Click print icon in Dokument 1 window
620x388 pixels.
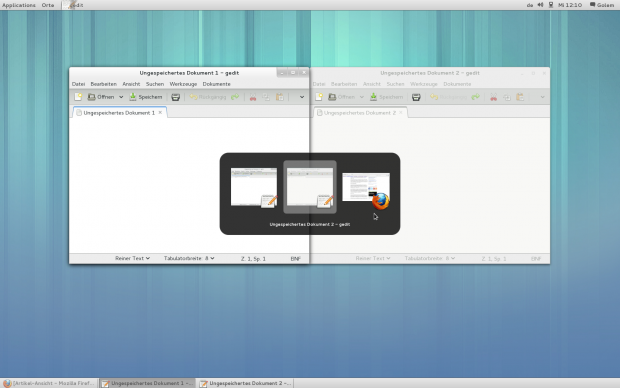coord(176,97)
